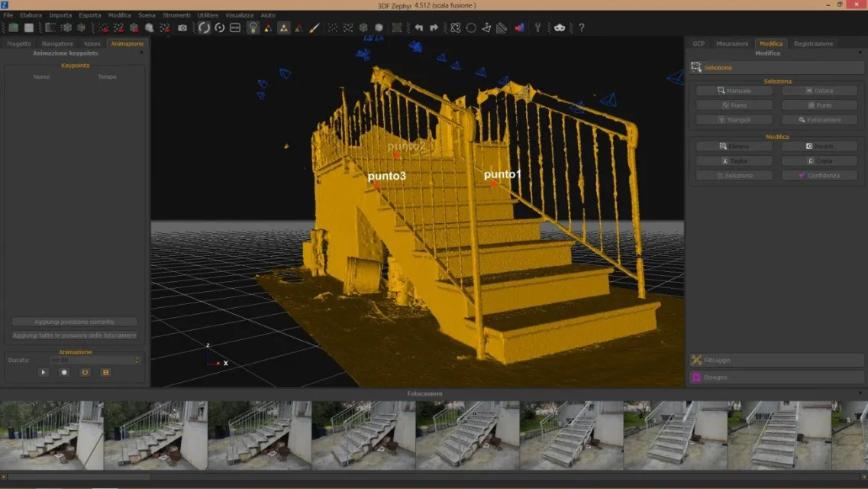Click the Elimina button
868x489 pixels.
click(734, 146)
